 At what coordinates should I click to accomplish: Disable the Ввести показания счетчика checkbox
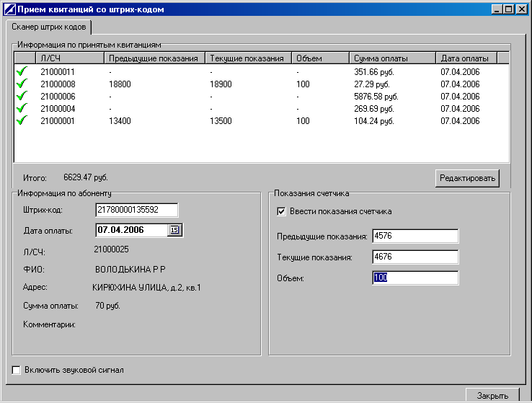pyautogui.click(x=282, y=211)
